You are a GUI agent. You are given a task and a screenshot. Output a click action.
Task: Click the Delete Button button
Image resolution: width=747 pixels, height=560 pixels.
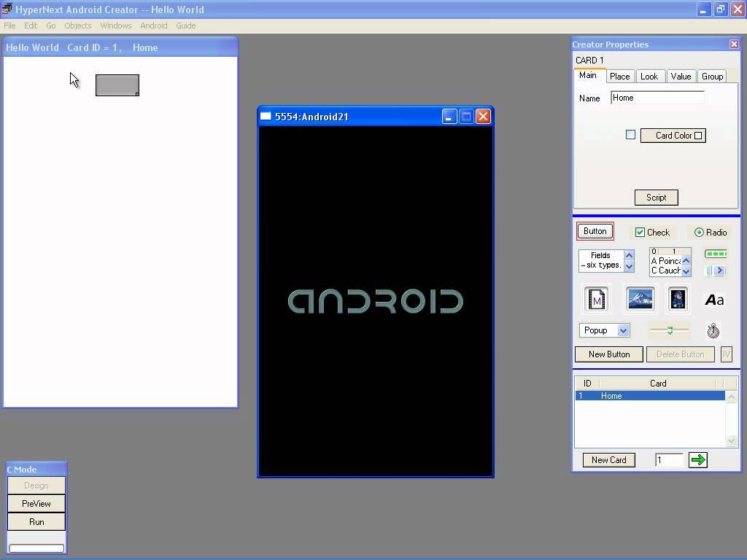(680, 354)
